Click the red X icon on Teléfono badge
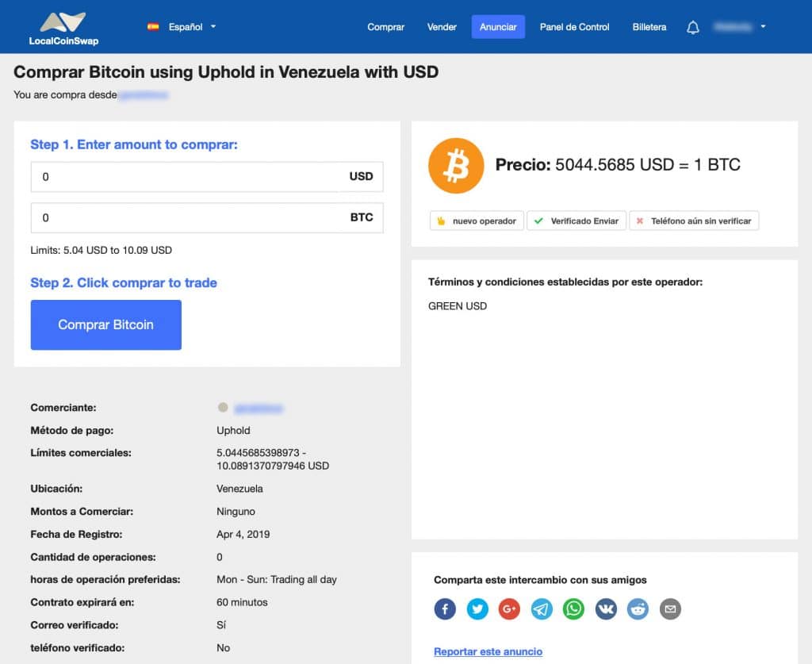Viewport: 812px width, 664px height. (640, 221)
